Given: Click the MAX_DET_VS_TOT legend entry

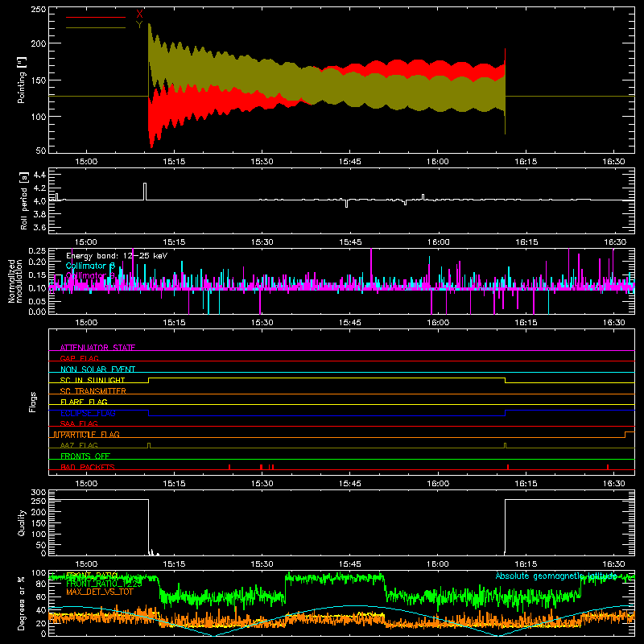Looking at the screenshot, I should pos(100,592).
